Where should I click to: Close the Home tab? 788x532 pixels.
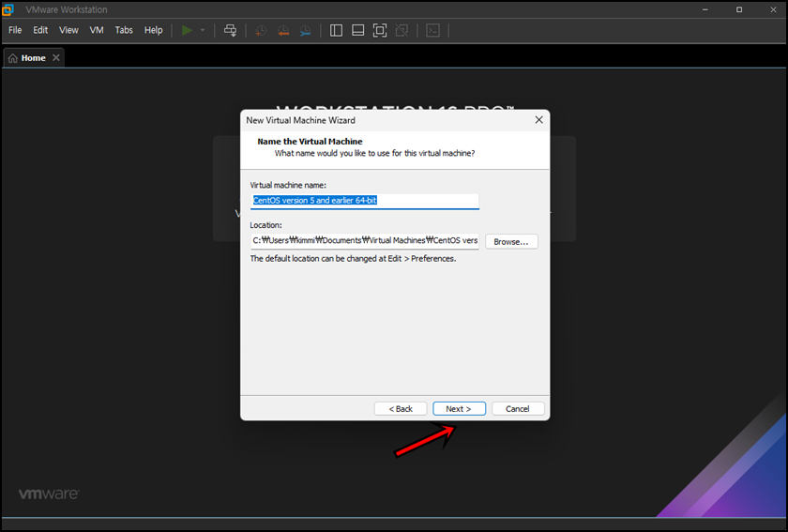click(56, 58)
